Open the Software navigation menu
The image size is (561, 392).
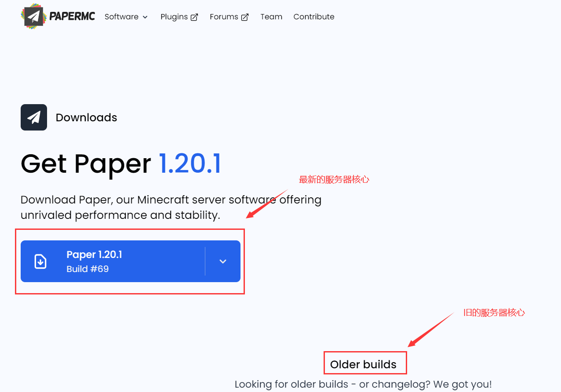pyautogui.click(x=126, y=17)
